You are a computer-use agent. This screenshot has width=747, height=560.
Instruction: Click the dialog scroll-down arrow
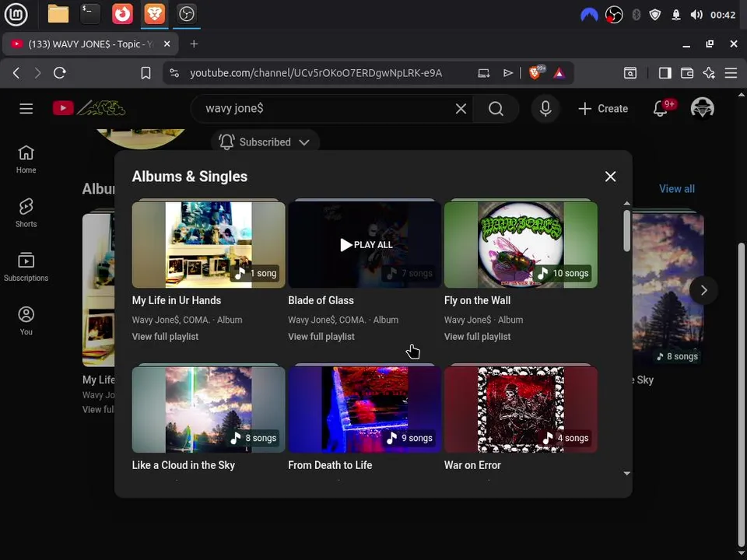[x=627, y=474]
